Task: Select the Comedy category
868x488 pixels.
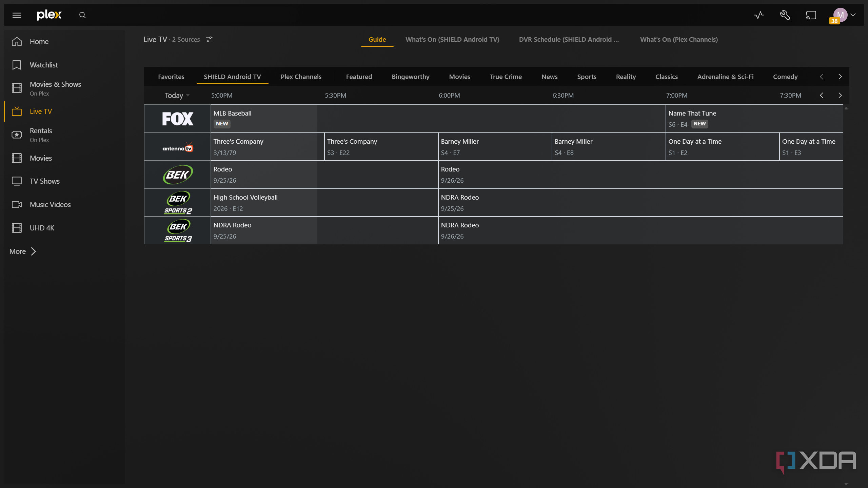Action: (785, 77)
